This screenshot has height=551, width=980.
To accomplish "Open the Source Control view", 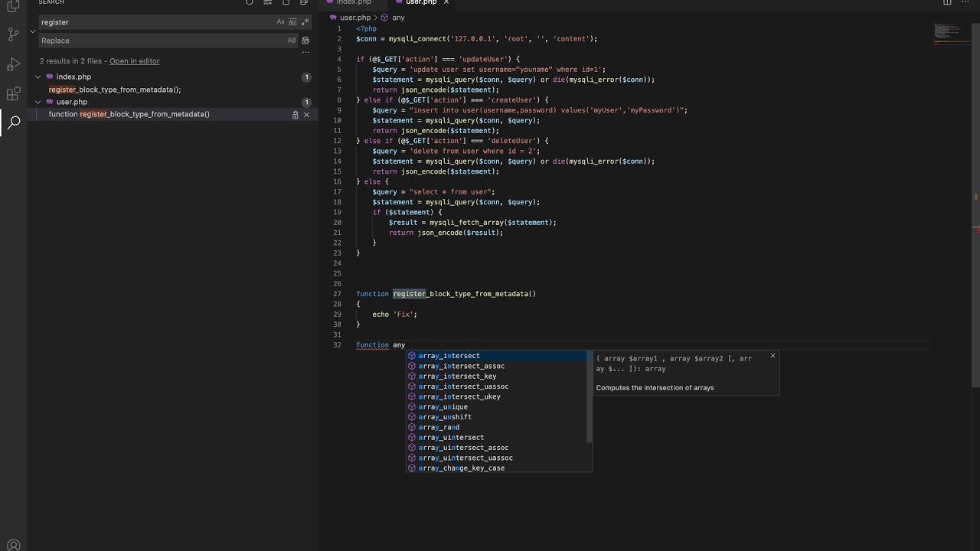I will [x=13, y=34].
